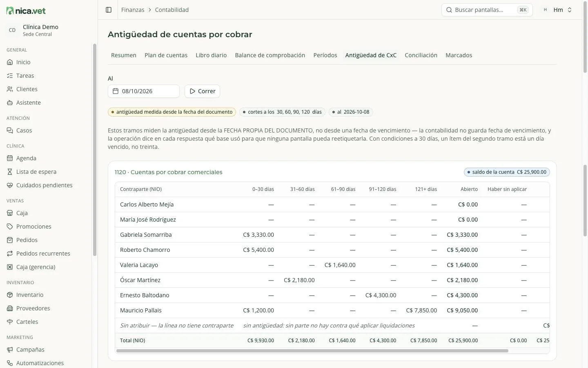This screenshot has width=588, height=368.
Task: Click the Pedidos clipboard icon
Action: 10,240
